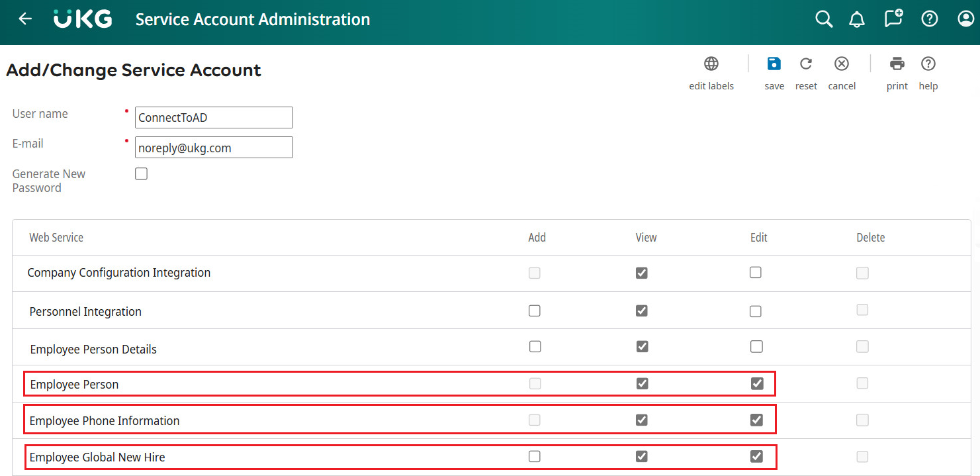Viewport: 980px width, 476px height.
Task: Click the E-mail input field
Action: (x=214, y=147)
